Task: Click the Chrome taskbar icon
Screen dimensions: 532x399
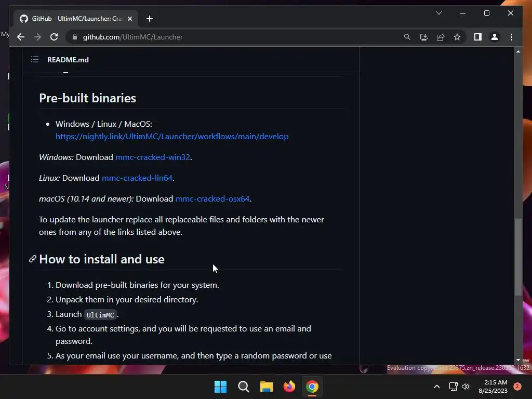Action: pos(312,387)
